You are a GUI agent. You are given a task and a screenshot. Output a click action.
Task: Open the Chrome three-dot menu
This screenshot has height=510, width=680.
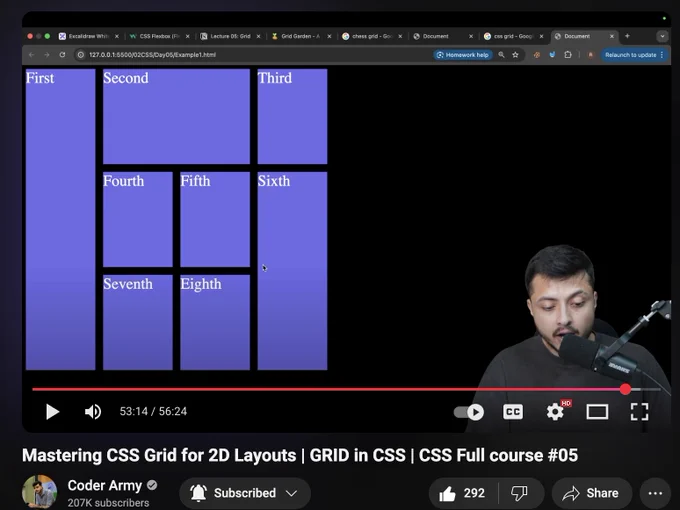(x=662, y=55)
